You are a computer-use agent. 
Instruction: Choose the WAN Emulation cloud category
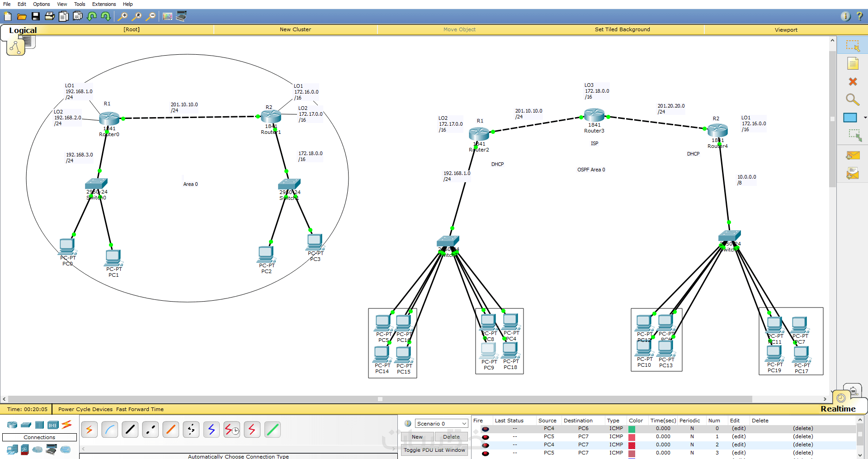tap(38, 450)
